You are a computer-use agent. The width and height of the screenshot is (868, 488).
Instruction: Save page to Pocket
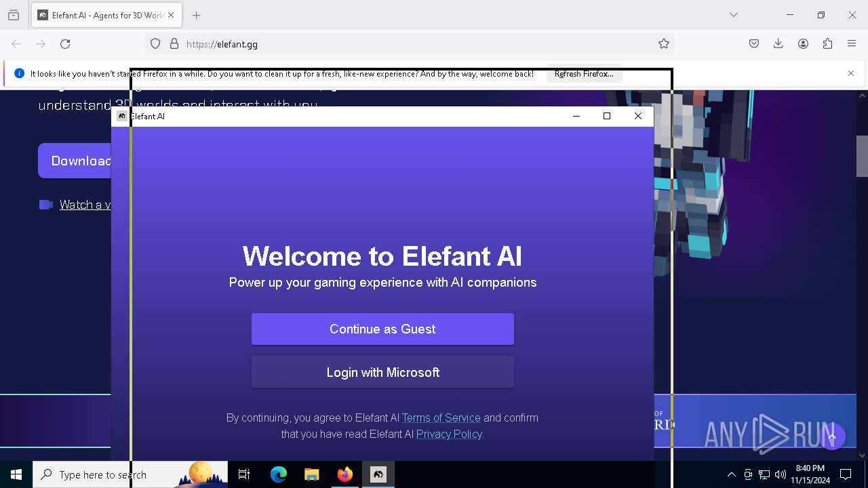pyautogui.click(x=754, y=44)
